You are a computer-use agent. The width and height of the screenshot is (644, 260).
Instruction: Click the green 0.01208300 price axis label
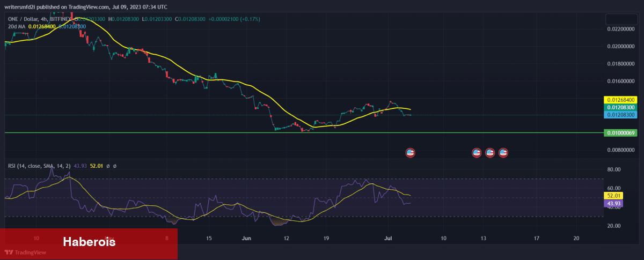[x=621, y=107]
